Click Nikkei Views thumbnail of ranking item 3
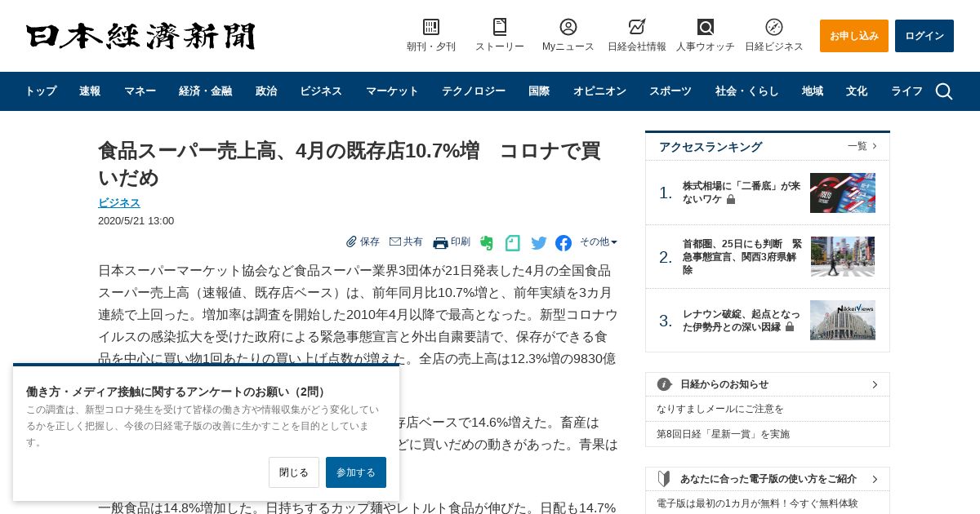980x514 pixels. [x=843, y=320]
